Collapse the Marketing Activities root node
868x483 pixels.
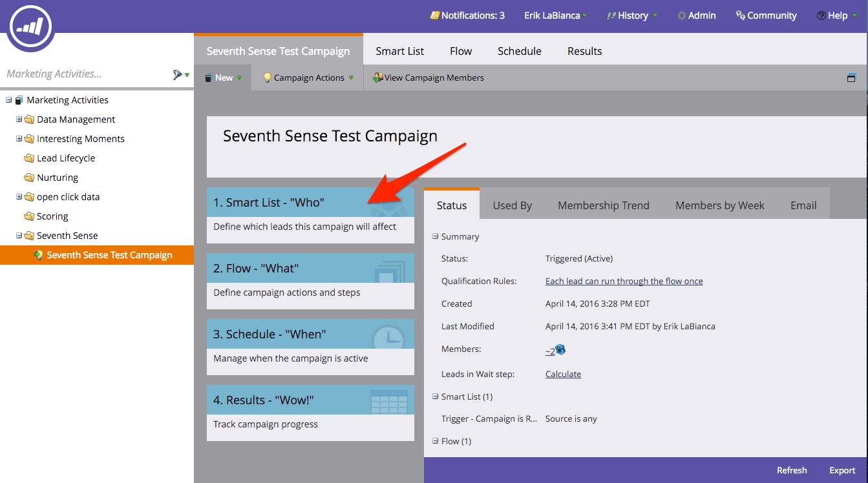click(x=8, y=100)
